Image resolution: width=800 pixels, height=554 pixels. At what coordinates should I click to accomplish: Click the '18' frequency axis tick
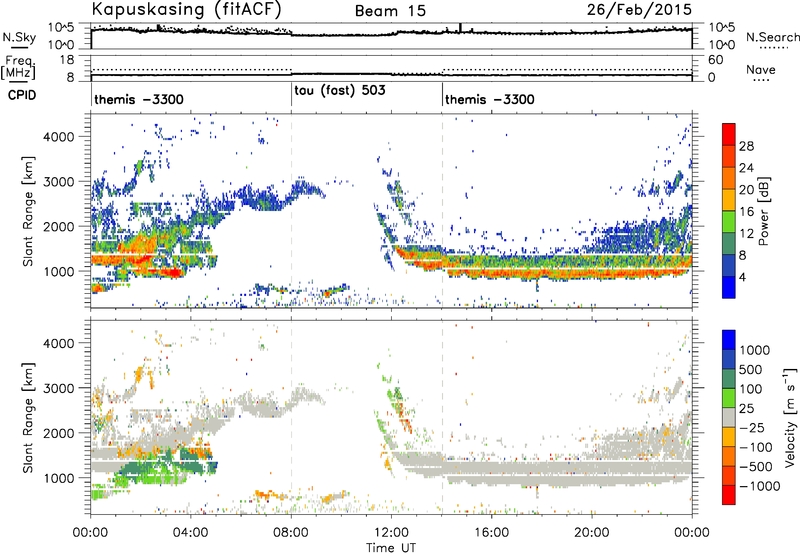point(66,60)
